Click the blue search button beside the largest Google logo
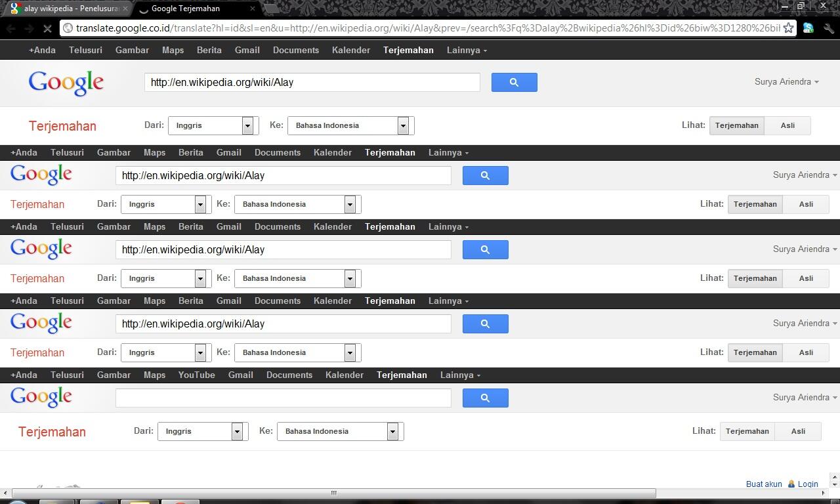This screenshot has width=840, height=504. point(514,82)
